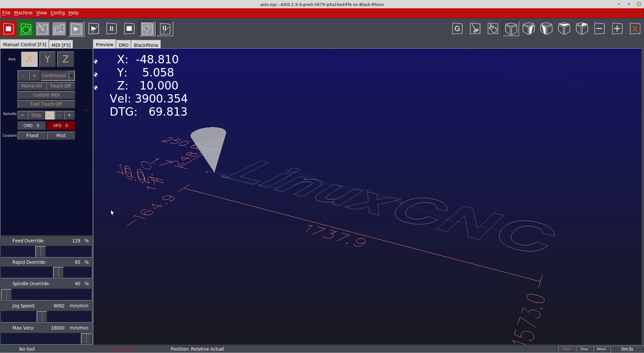The height and width of the screenshot is (353, 644).
Task: Zoom in with the plus icon
Action: pyautogui.click(x=618, y=29)
